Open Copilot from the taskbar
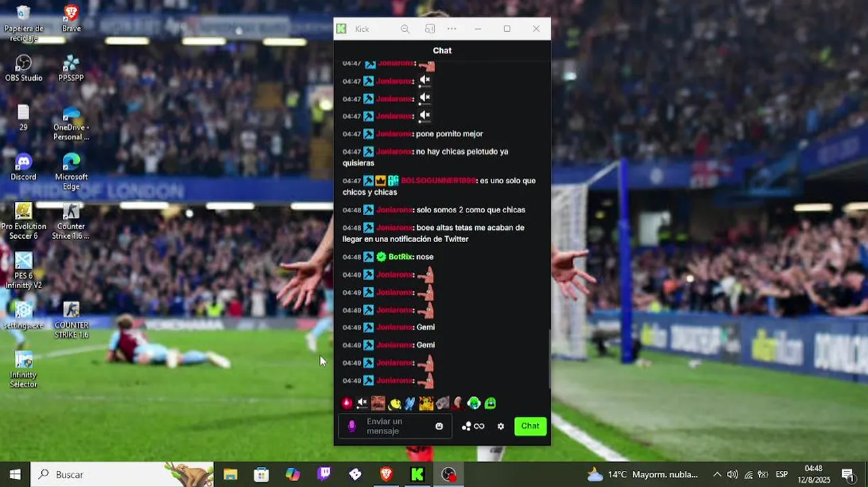 (293, 474)
